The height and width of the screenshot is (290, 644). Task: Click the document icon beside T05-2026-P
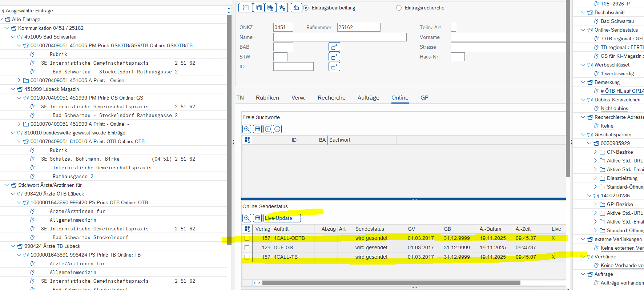596,4
